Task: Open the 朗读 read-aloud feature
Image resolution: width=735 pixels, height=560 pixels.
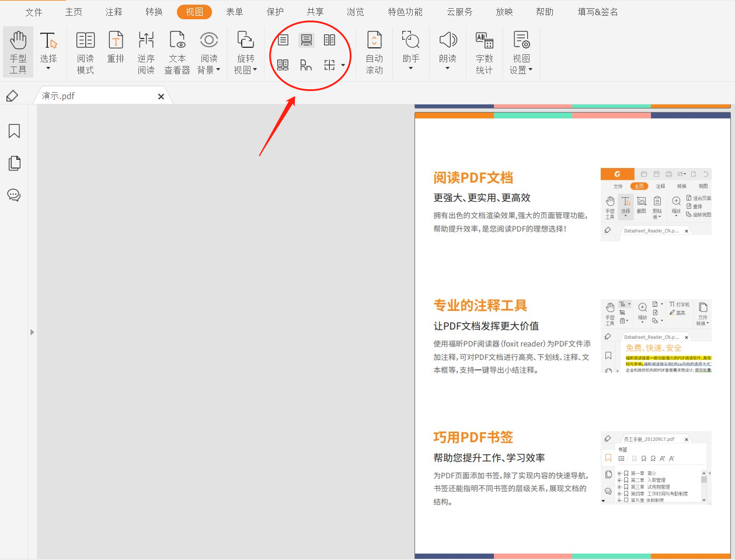Action: [448, 51]
